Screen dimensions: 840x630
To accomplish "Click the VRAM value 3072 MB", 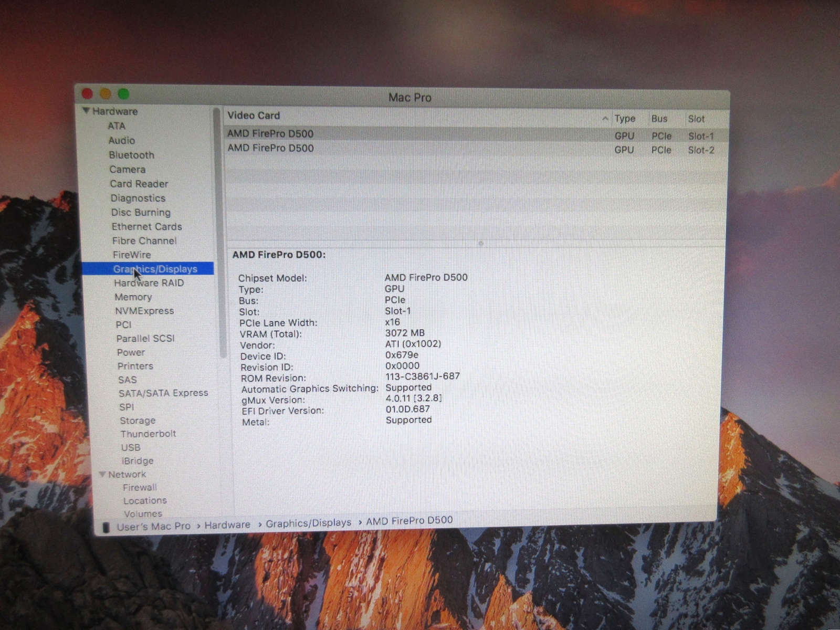I will (x=405, y=333).
